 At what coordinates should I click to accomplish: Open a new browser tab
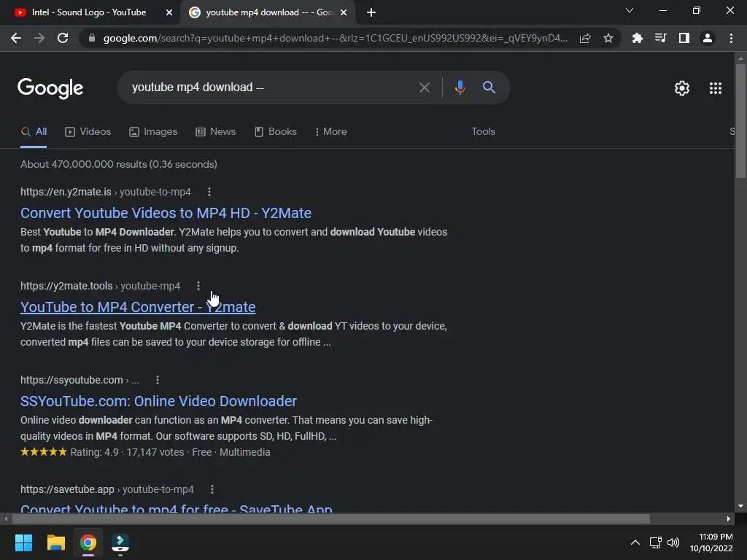pyautogui.click(x=371, y=12)
